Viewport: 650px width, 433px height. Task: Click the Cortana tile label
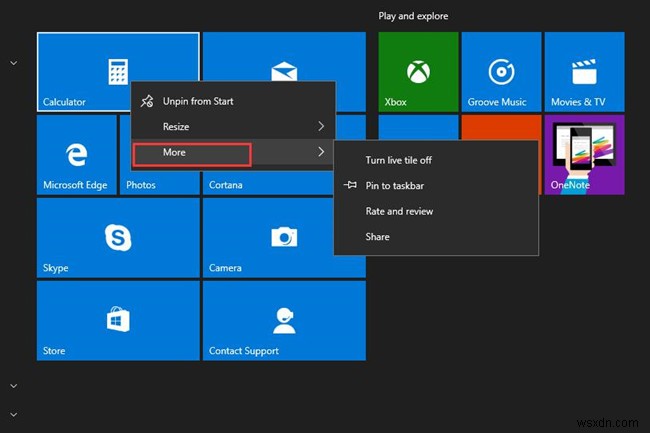pyautogui.click(x=226, y=185)
